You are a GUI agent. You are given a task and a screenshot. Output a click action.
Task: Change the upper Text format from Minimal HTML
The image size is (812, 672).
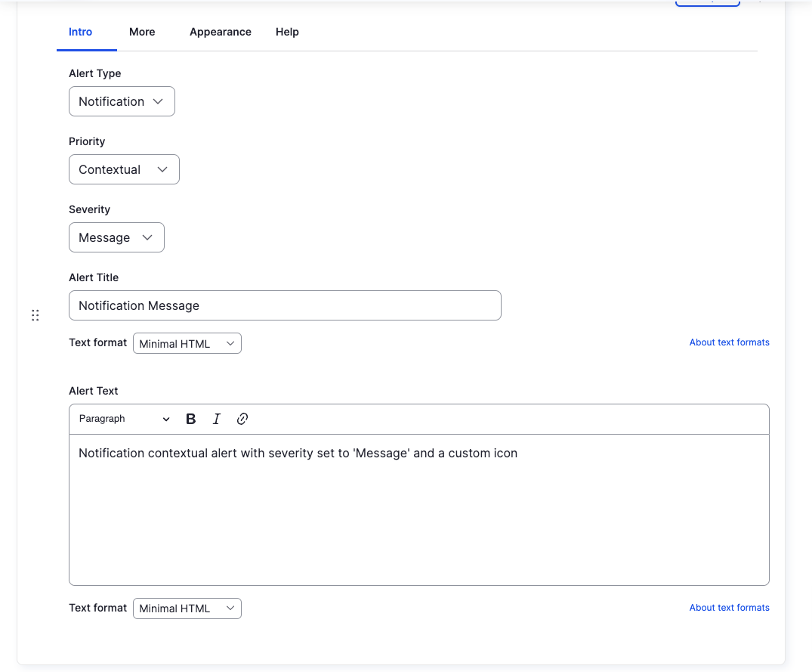tap(187, 342)
